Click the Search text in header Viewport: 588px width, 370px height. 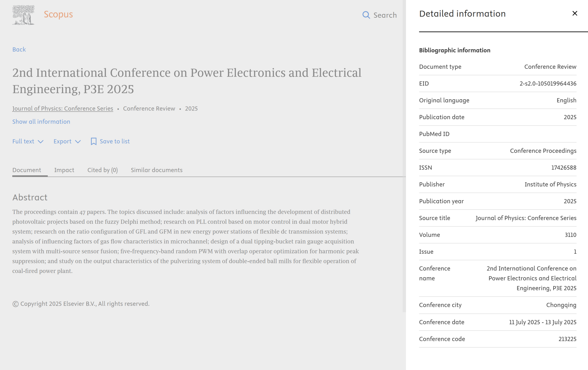(x=385, y=15)
